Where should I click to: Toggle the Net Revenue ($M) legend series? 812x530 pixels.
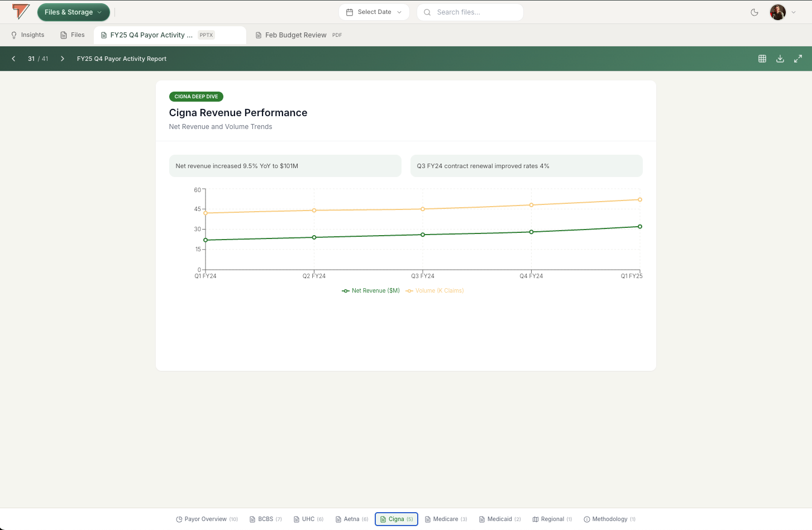point(371,291)
